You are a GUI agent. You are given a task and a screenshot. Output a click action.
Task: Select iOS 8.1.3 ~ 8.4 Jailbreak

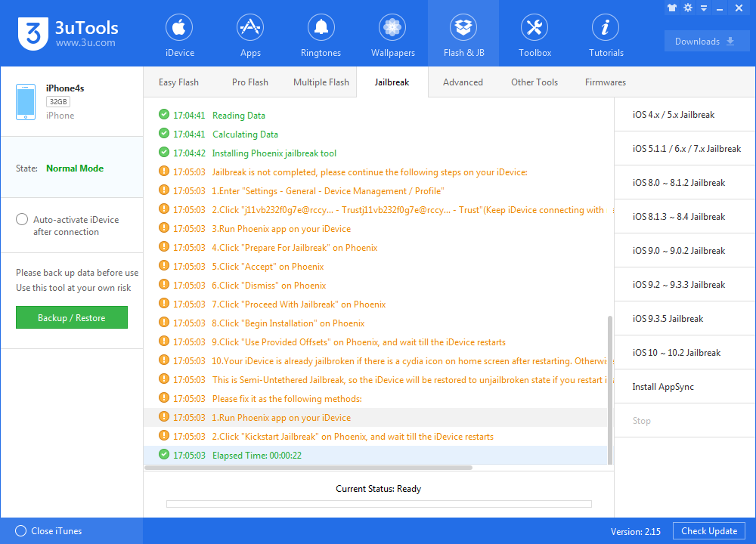685,216
